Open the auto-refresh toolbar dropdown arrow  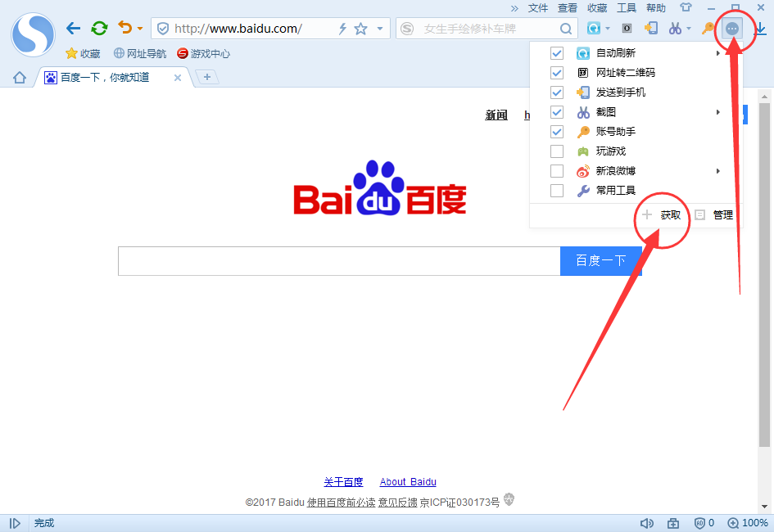coord(608,29)
